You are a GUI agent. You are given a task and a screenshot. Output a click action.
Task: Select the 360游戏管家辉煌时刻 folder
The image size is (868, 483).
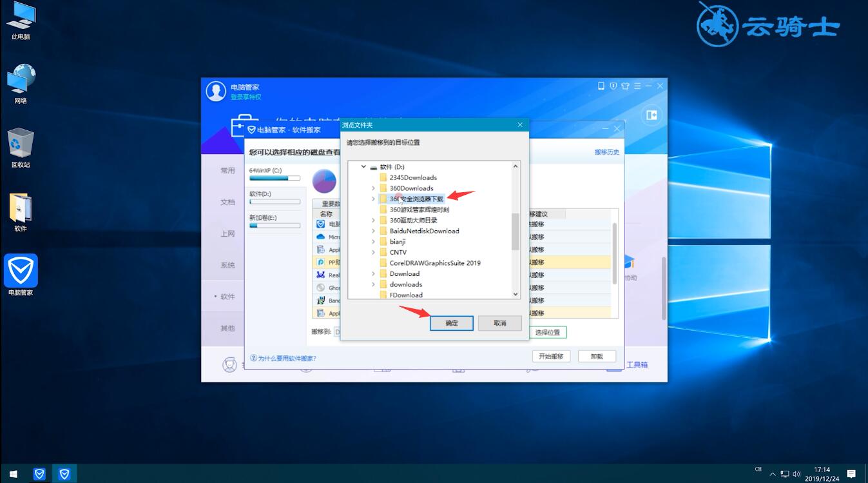click(x=420, y=210)
